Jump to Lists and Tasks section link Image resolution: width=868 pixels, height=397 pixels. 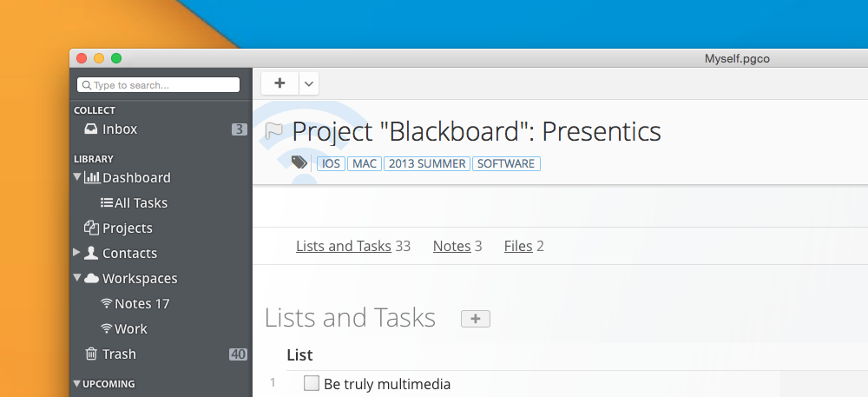344,246
